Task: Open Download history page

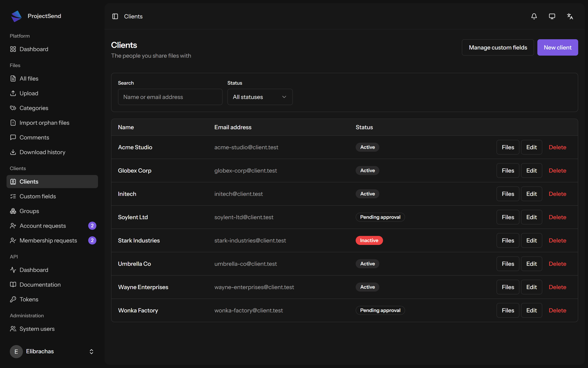Action: (x=52, y=152)
